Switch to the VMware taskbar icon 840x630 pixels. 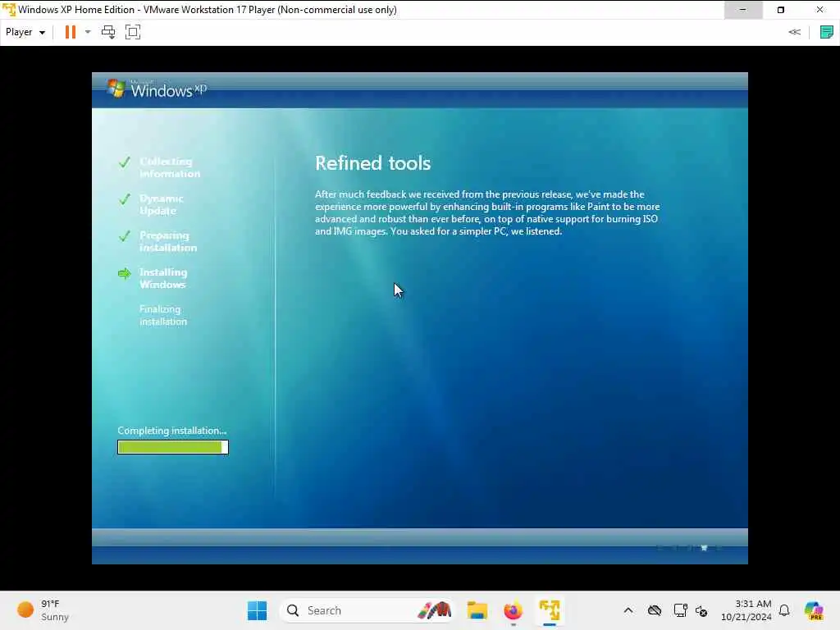click(550, 610)
